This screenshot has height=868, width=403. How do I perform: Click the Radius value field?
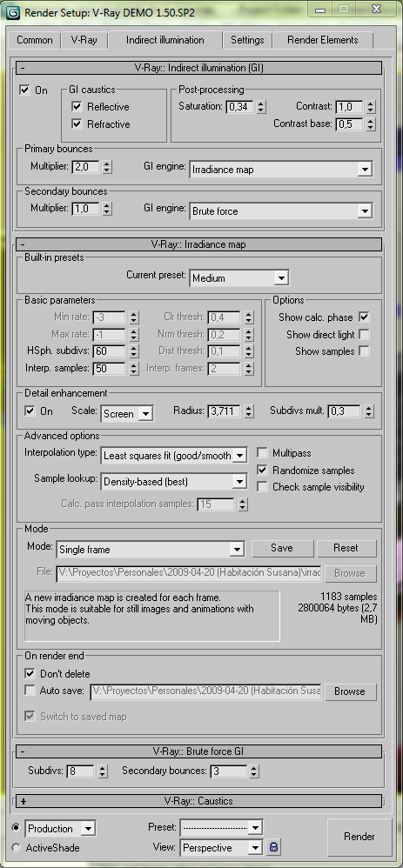225,411
